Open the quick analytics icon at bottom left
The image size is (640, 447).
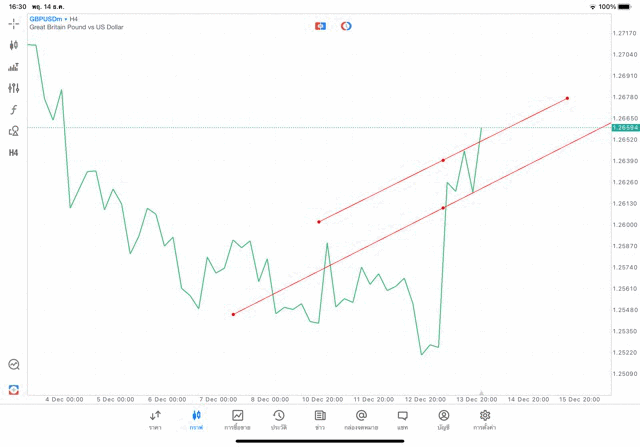pyautogui.click(x=14, y=365)
